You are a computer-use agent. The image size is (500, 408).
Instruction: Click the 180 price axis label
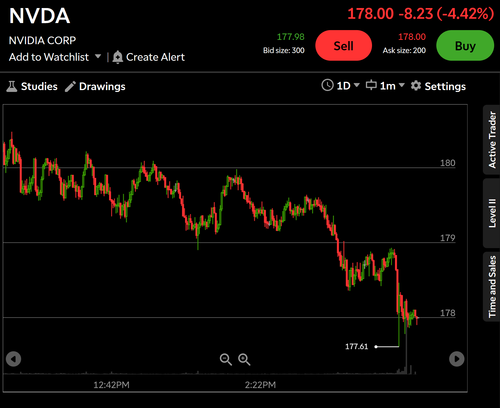pyautogui.click(x=448, y=163)
